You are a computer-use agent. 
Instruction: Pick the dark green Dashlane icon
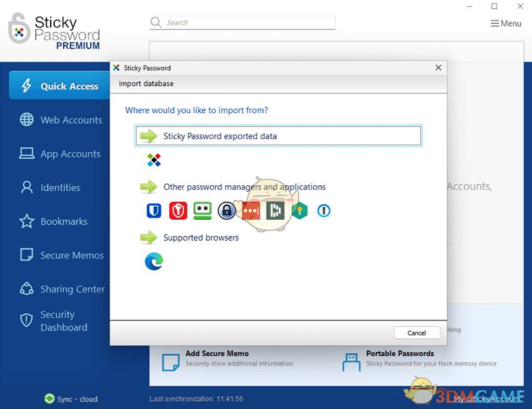pyautogui.click(x=275, y=211)
